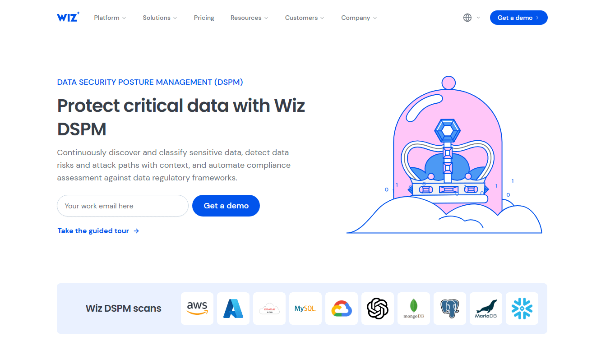Choose the PostgreSQL elephant logo tile

[450, 309]
